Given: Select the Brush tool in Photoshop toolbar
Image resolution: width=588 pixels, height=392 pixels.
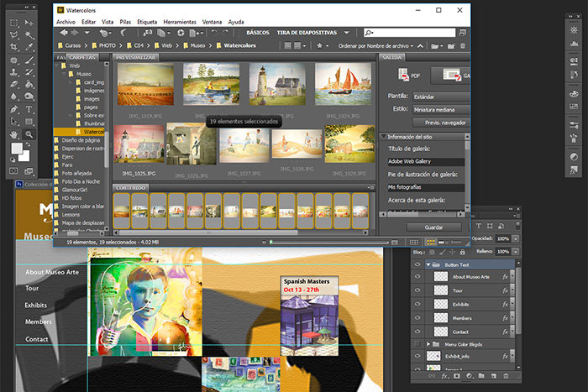Looking at the screenshot, I should point(29,60).
